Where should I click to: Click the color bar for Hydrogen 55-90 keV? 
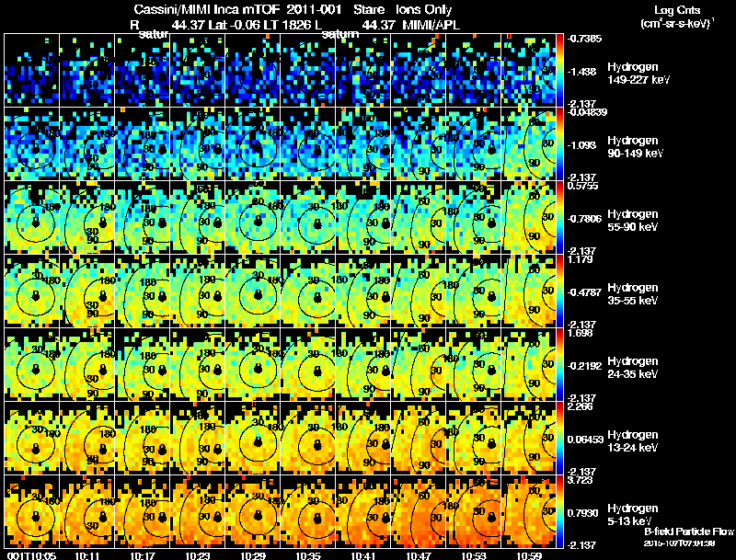click(x=559, y=218)
